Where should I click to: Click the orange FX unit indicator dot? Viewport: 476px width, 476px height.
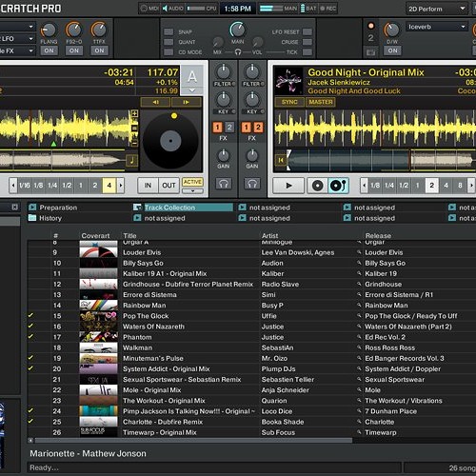coord(370,26)
